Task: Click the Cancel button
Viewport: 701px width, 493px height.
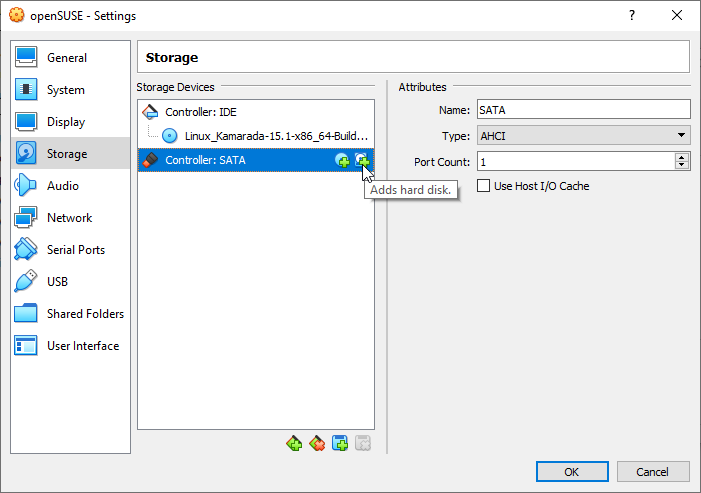Action: [x=653, y=471]
